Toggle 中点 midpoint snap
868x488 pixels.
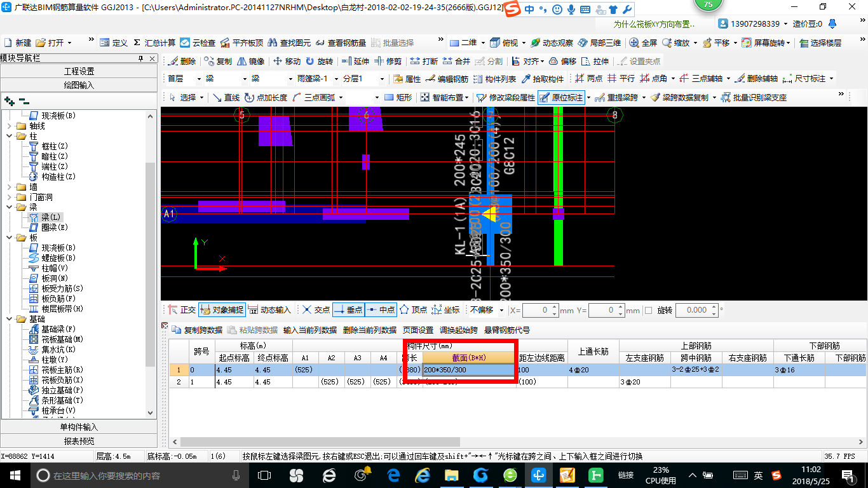tap(381, 310)
